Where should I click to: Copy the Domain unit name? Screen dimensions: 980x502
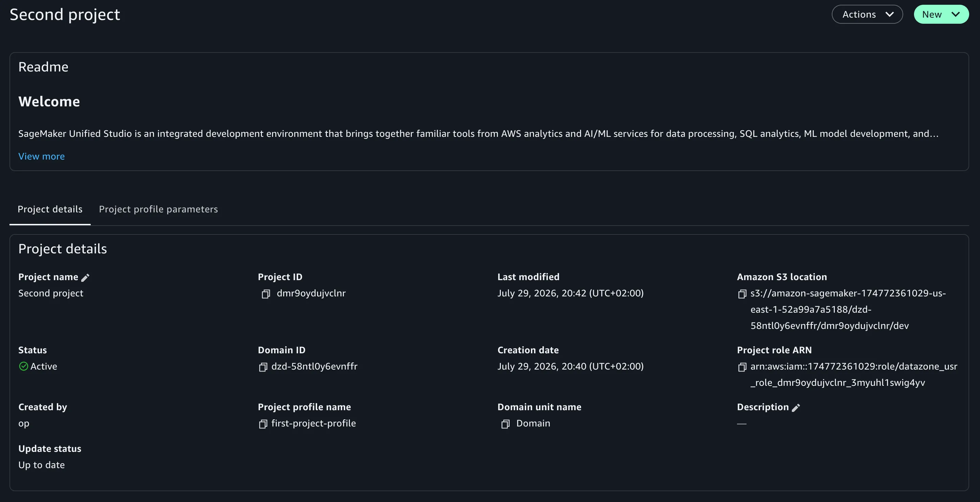tap(505, 424)
